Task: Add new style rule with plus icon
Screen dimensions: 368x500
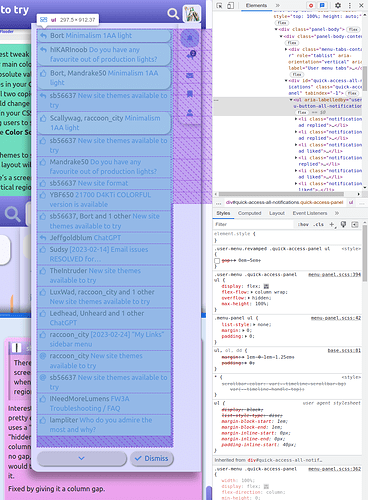Action: 332,224
